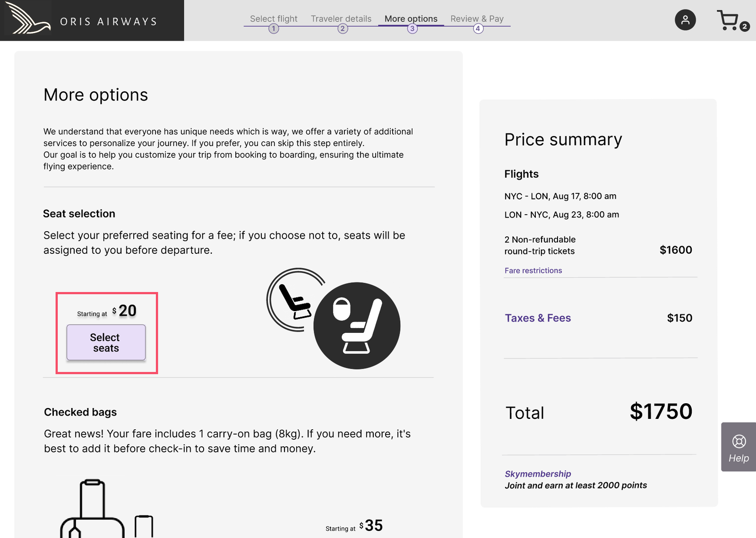The height and width of the screenshot is (538, 756).
Task: Open the More options step tab
Action: pyautogui.click(x=411, y=18)
